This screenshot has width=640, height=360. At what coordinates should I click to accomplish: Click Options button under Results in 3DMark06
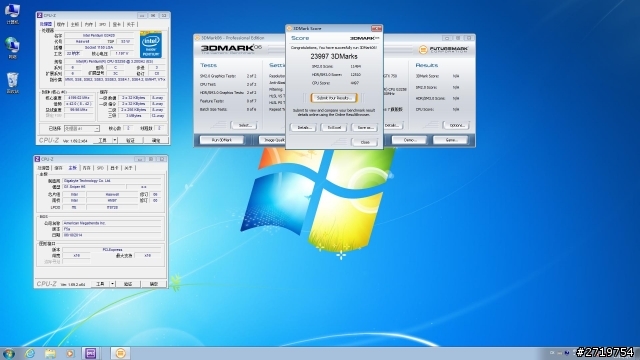click(x=457, y=125)
